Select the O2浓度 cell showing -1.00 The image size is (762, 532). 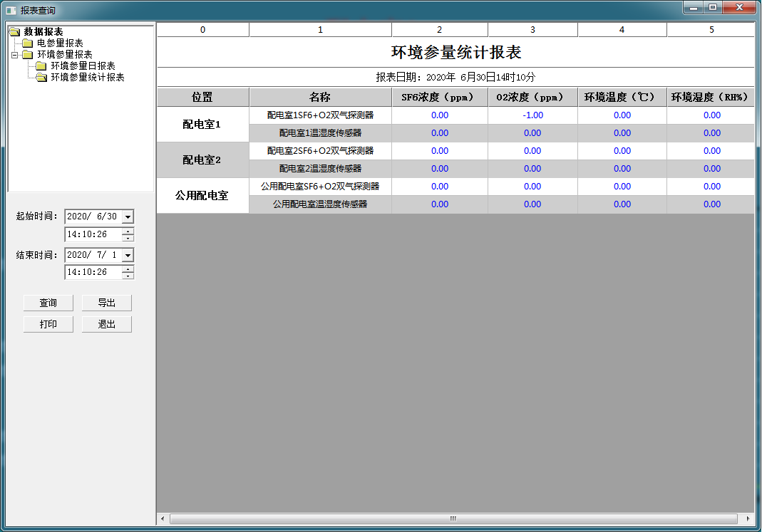click(532, 115)
